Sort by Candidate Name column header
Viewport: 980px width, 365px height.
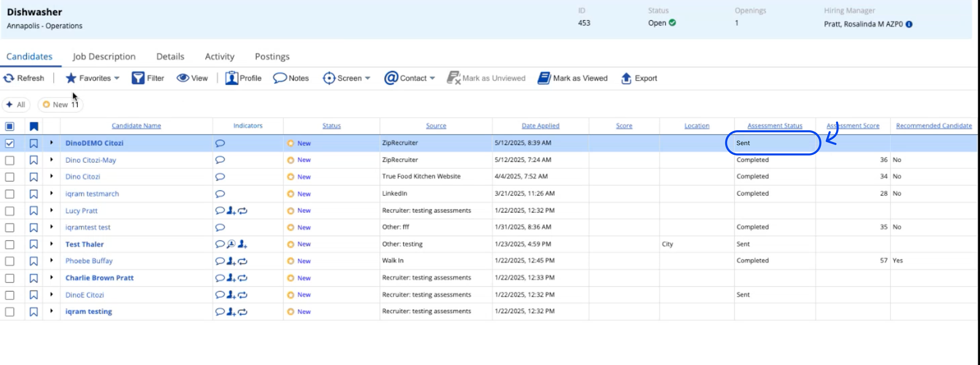click(136, 126)
